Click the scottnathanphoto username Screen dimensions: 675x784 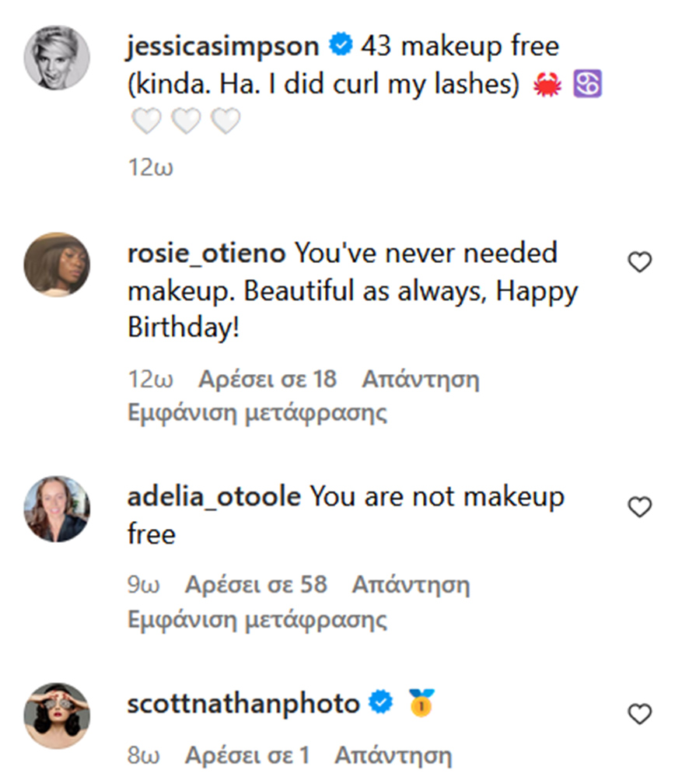(243, 704)
